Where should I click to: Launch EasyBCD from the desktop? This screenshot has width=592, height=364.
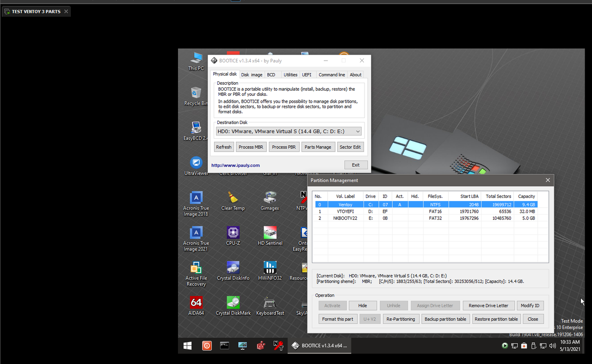pos(196,131)
